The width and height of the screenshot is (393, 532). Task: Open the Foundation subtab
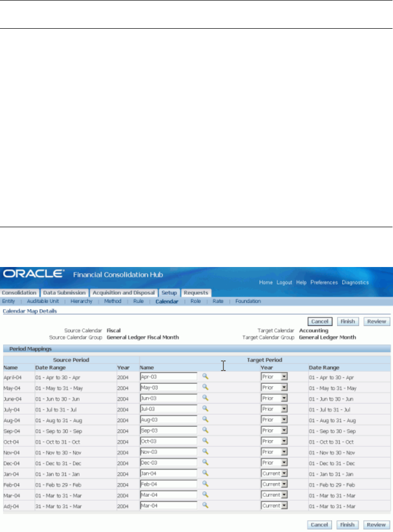tap(248, 301)
